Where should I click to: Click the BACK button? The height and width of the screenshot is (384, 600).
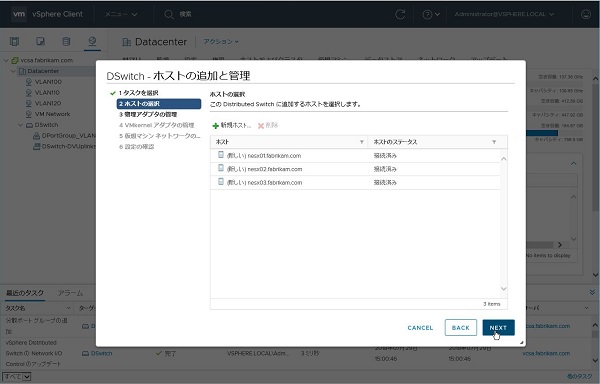[x=461, y=328]
